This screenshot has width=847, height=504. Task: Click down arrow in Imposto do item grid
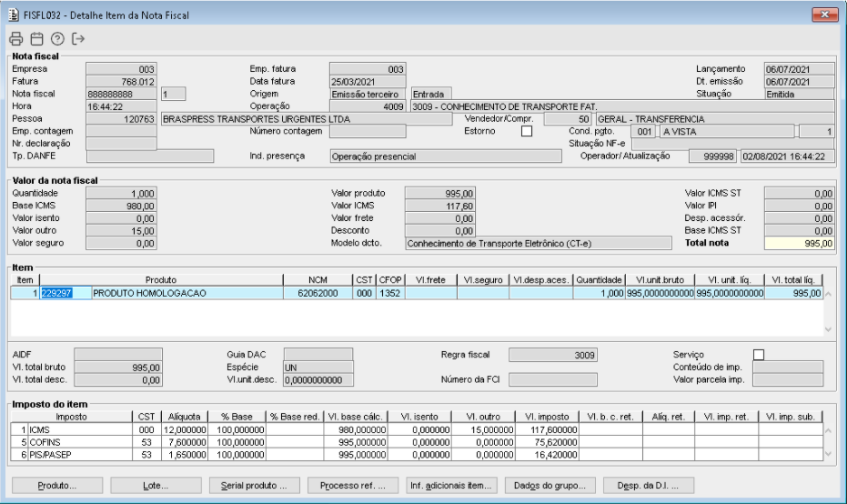829,454
